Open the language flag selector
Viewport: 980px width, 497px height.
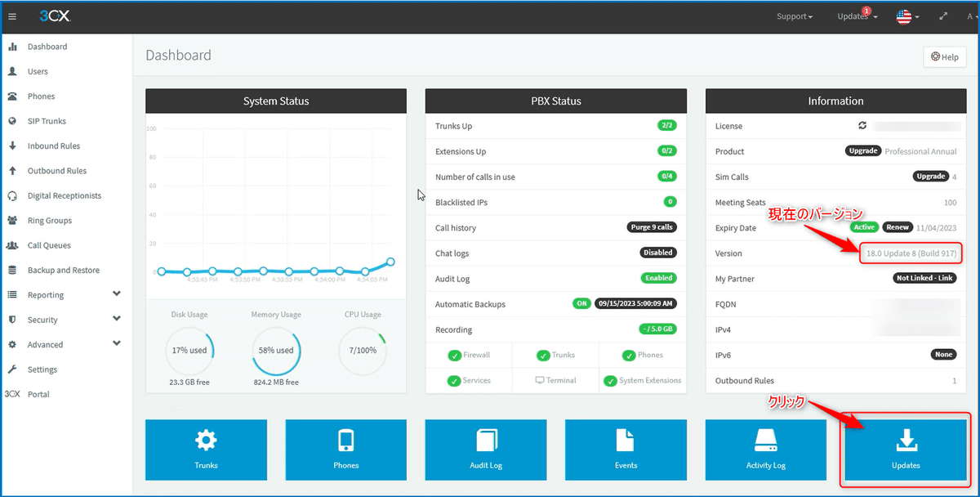pyautogui.click(x=907, y=16)
